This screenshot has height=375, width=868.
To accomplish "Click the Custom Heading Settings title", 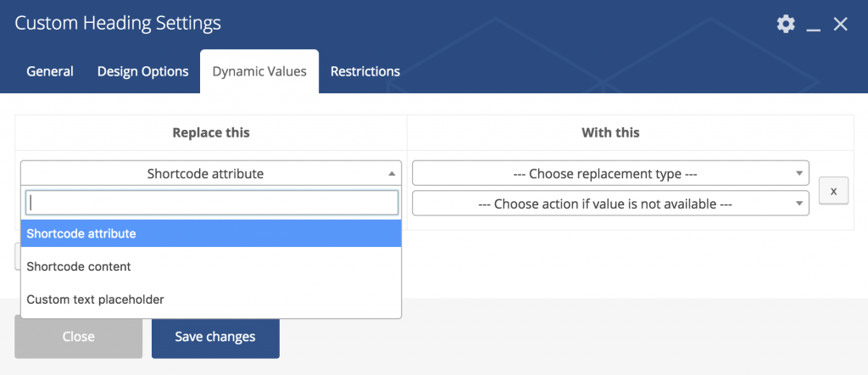I will pos(118,23).
